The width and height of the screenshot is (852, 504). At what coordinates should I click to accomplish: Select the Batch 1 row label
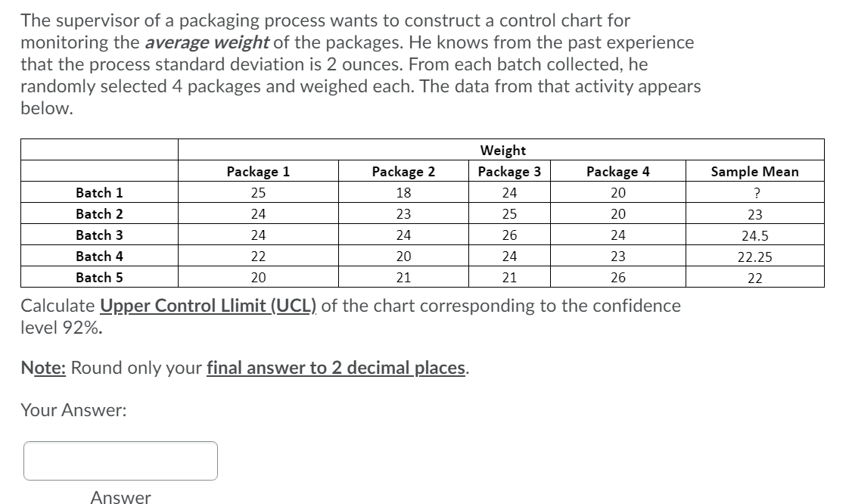99,192
